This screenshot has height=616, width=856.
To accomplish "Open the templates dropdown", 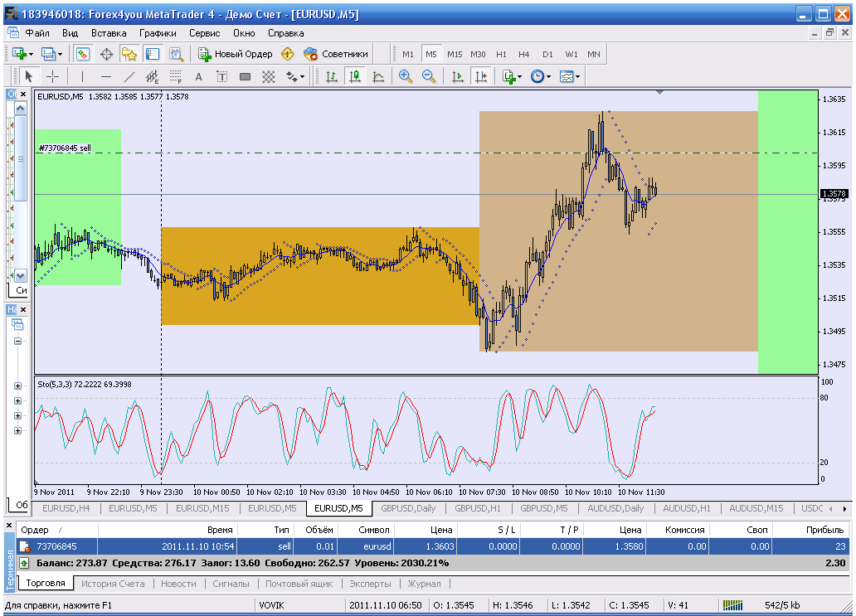I will click(569, 77).
